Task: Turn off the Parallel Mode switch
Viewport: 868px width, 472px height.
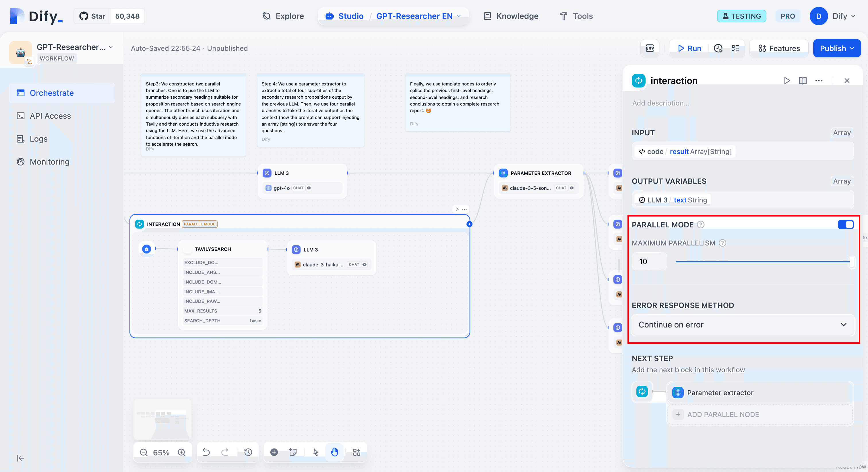Action: (x=845, y=225)
